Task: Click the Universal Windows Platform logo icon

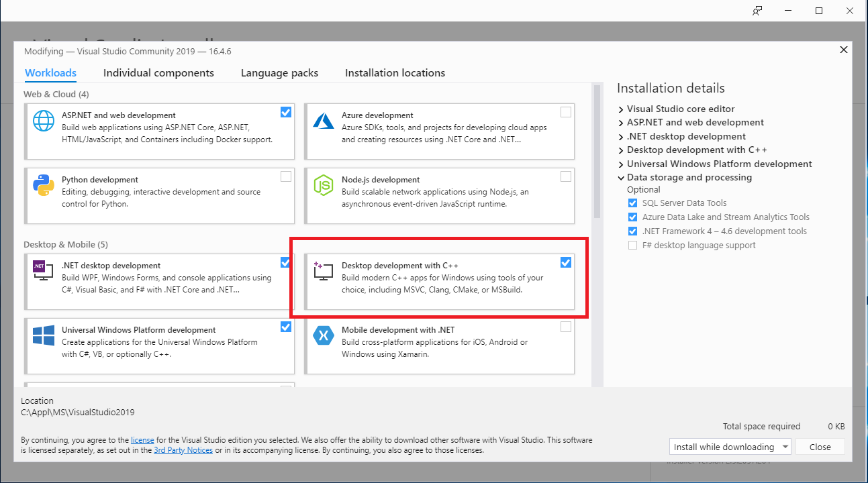Action: (44, 335)
